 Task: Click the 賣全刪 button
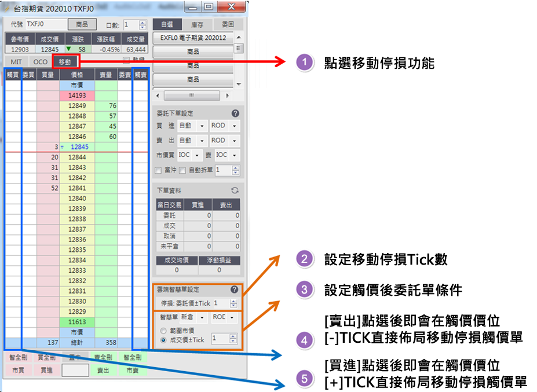[x=104, y=357]
